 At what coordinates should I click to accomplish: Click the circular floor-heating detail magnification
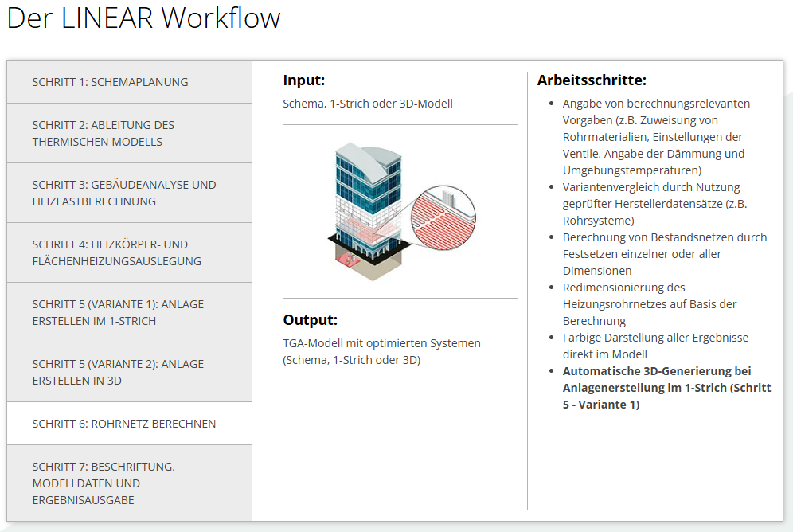(443, 212)
